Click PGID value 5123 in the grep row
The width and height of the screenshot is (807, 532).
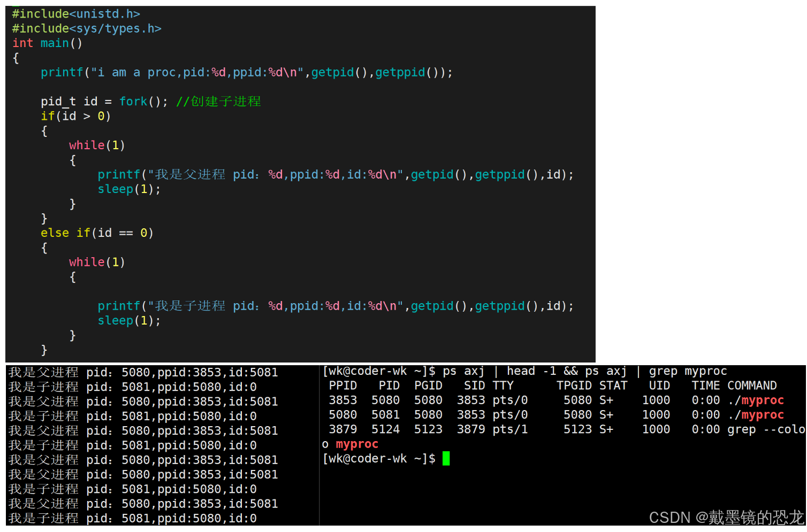(428, 429)
